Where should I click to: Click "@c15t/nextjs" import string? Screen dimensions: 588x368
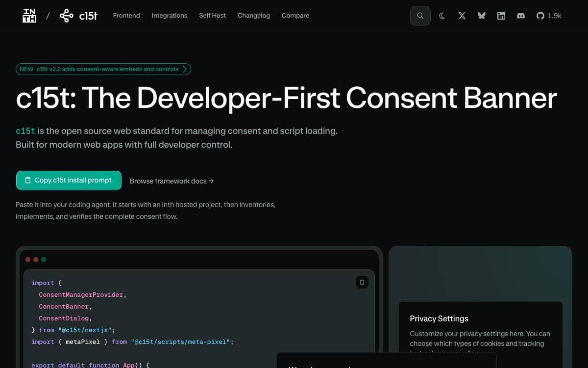(85, 330)
